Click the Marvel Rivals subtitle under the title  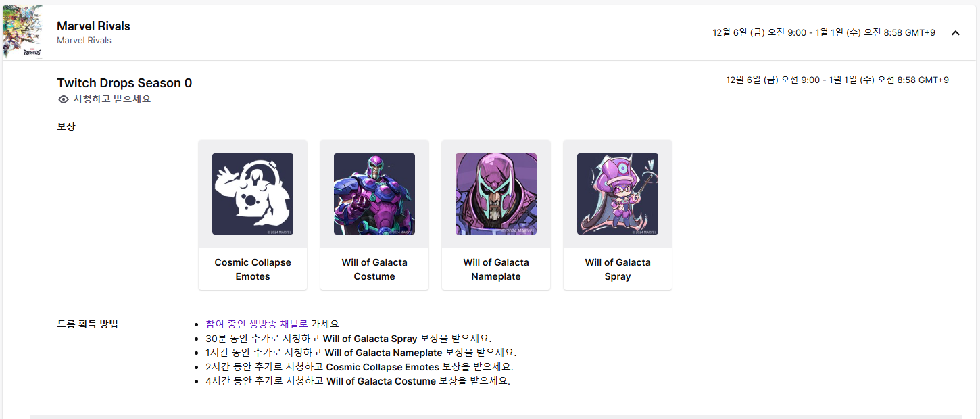point(84,41)
